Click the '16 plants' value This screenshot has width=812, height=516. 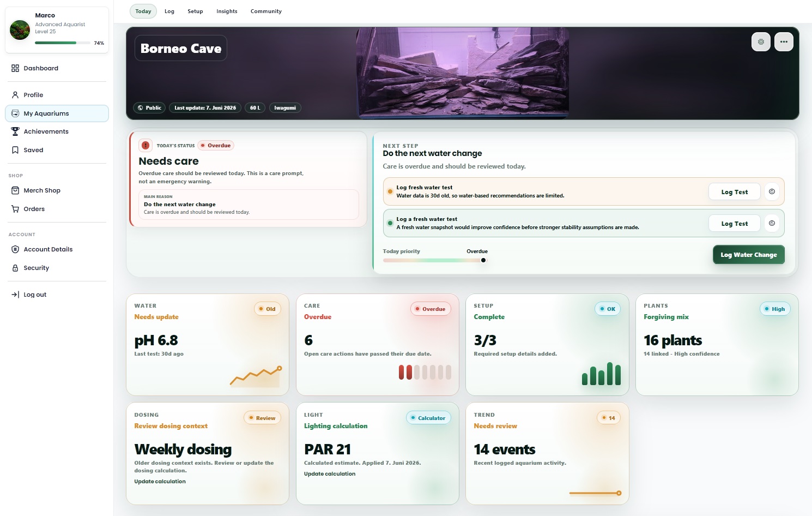(x=672, y=340)
